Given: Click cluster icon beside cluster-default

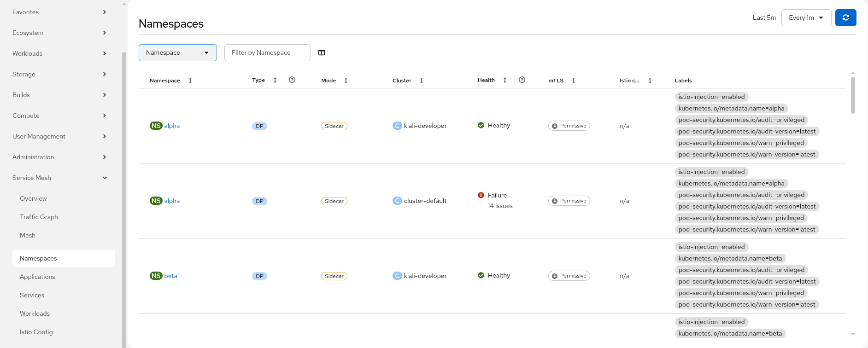Looking at the screenshot, I should tap(397, 201).
